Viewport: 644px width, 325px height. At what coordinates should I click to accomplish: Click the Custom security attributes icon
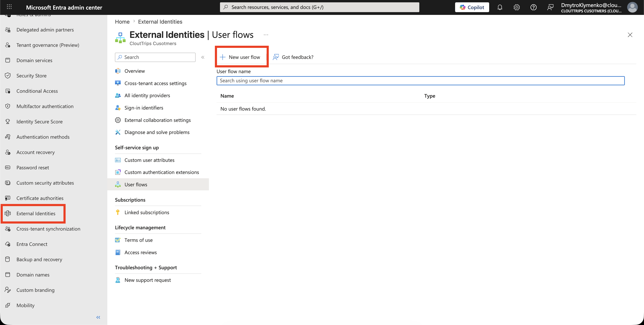coord(8,183)
